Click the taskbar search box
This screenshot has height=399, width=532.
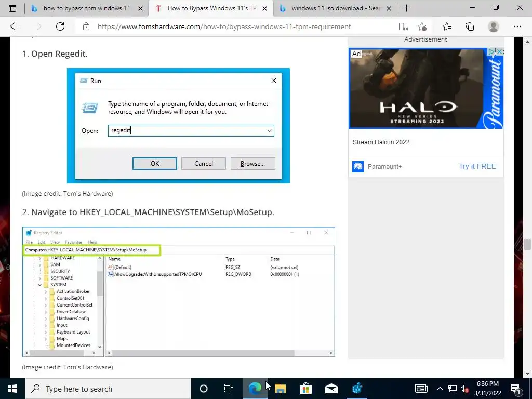pyautogui.click(x=108, y=389)
